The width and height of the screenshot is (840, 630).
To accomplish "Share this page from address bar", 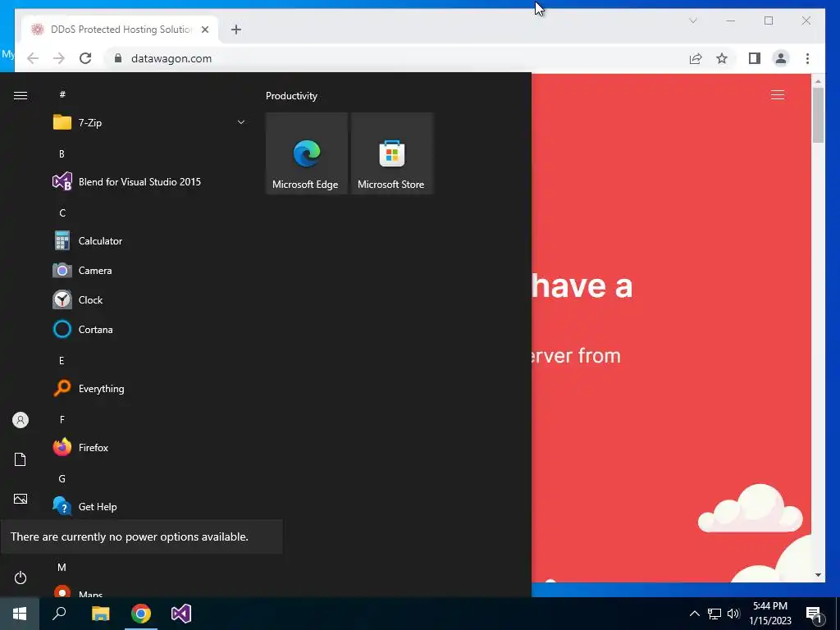I will [x=696, y=58].
